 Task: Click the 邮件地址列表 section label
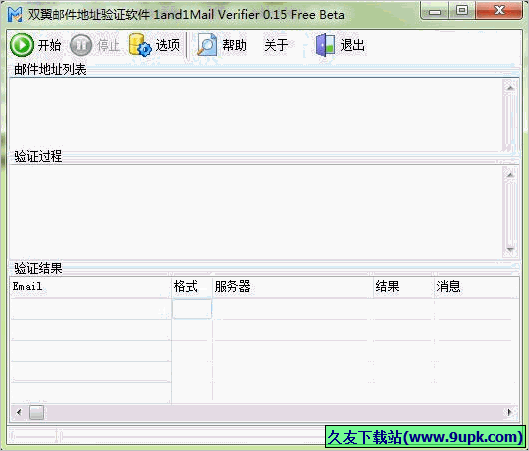pyautogui.click(x=50, y=69)
